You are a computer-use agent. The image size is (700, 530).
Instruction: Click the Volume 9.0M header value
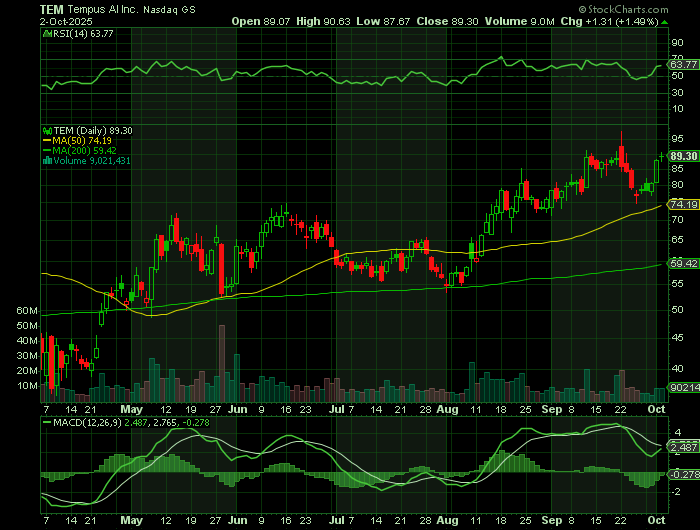520,21
